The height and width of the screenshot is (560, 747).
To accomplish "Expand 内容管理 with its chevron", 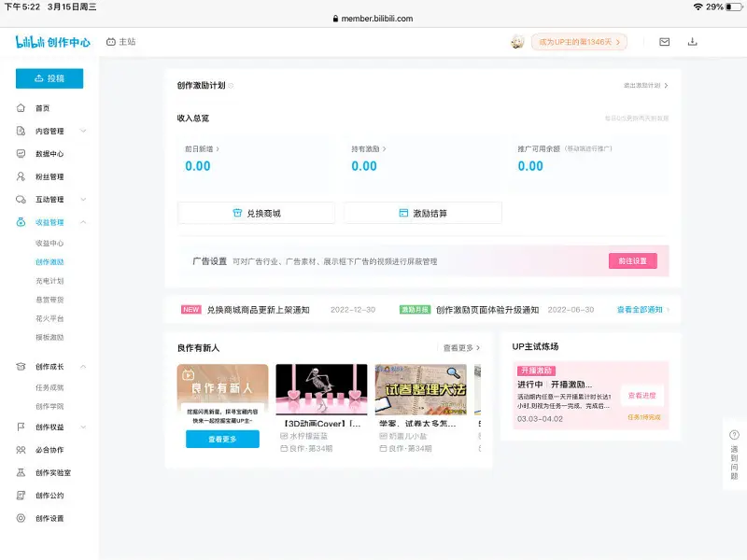I will [x=83, y=131].
